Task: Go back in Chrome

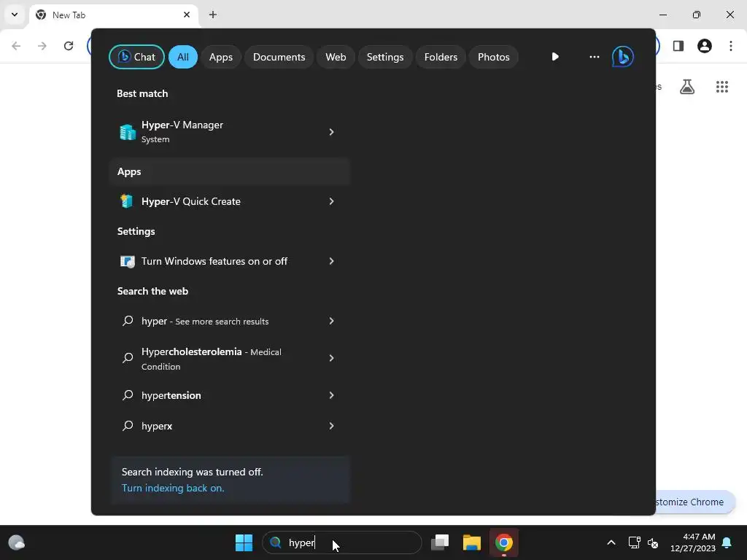Action: 16,46
